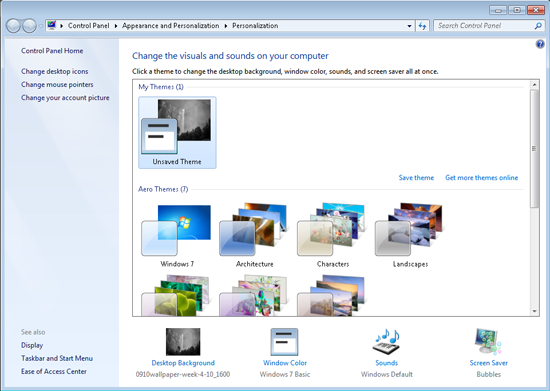The height and width of the screenshot is (391, 550).
Task: Open Taskbar and Start Menu link
Action: tap(57, 358)
